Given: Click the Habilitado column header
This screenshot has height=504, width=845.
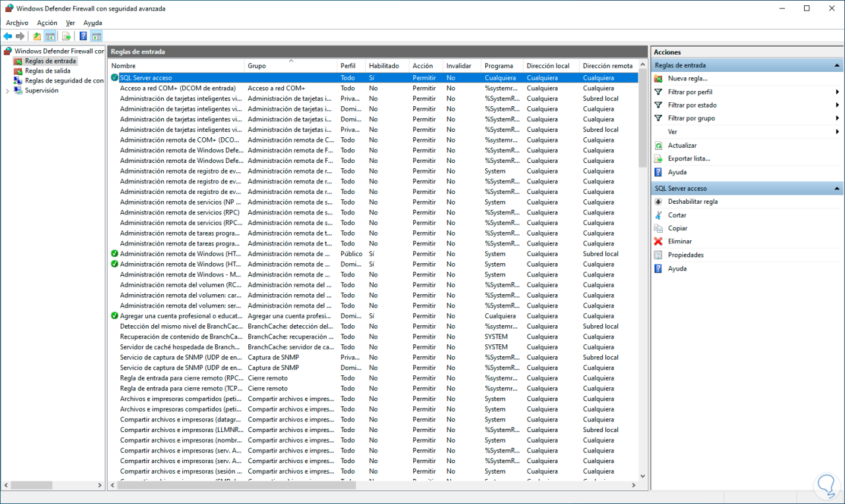Looking at the screenshot, I should (x=387, y=65).
